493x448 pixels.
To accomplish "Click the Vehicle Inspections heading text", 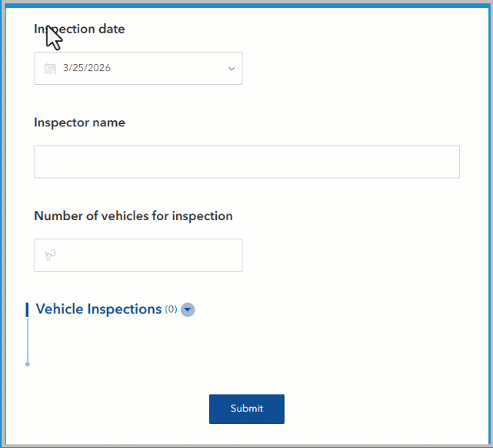I will coord(98,309).
